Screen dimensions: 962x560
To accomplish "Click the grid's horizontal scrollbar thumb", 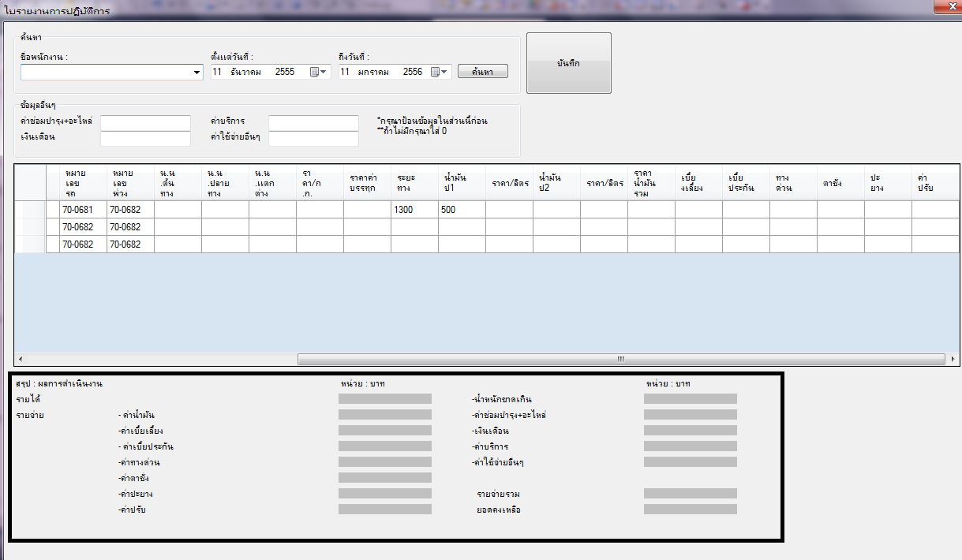I will (620, 359).
